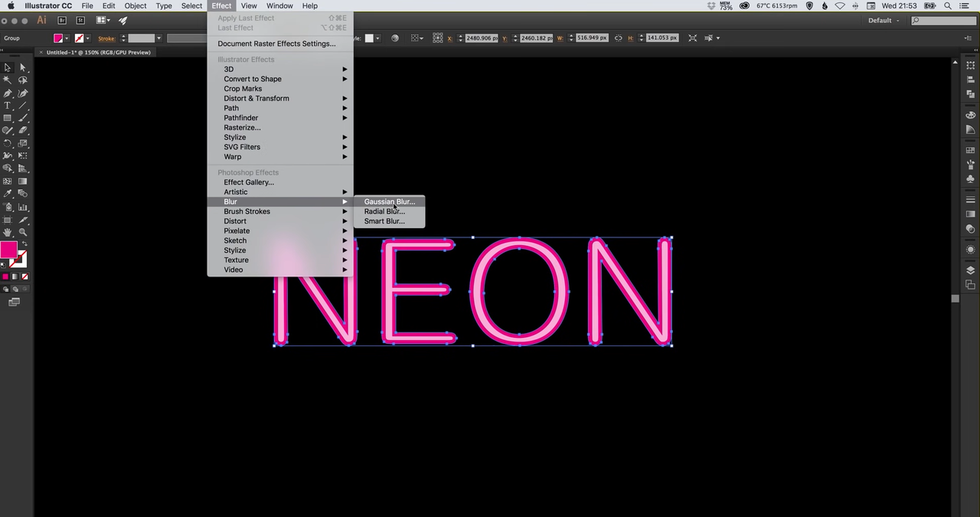Select the Pen tool
The width and height of the screenshot is (980, 517).
tap(8, 93)
